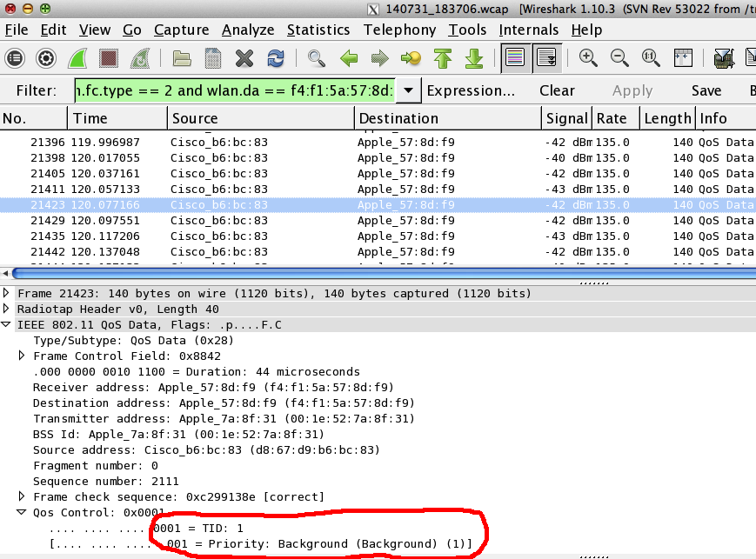Viewport: 756px width, 559px height.
Task: Sort by the Destination column header
Action: point(447,118)
